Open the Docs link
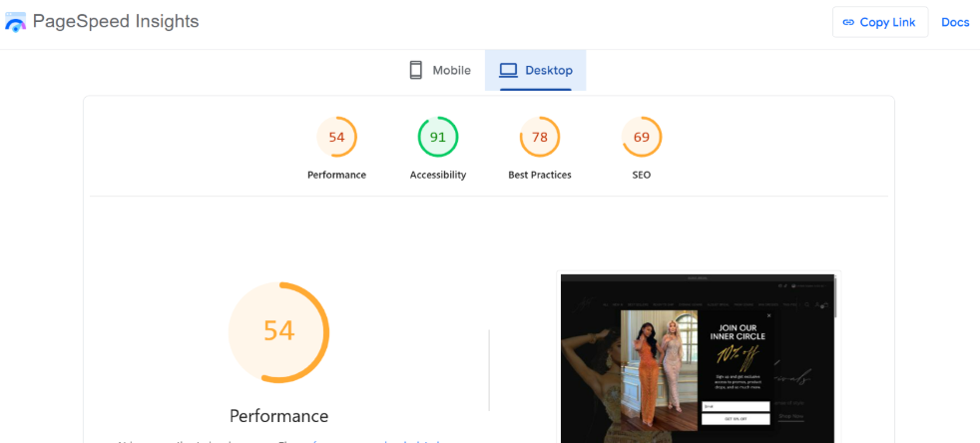This screenshot has height=443, width=980. pyautogui.click(x=955, y=22)
